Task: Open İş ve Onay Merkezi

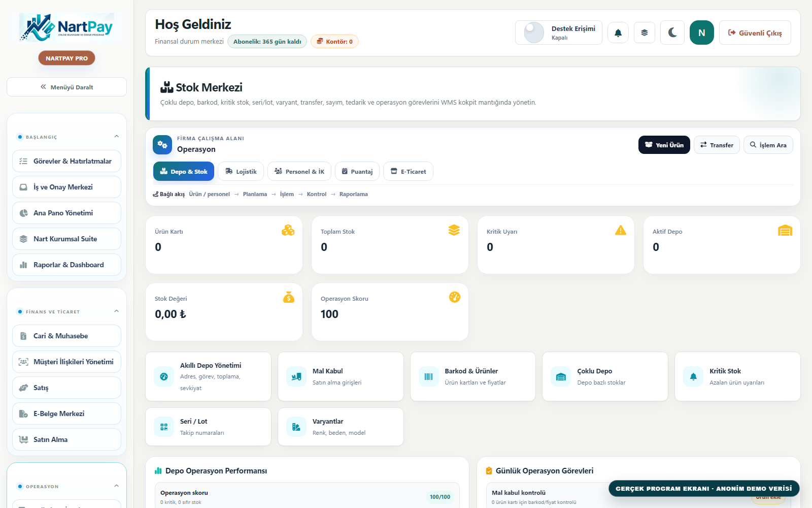Action: click(66, 187)
